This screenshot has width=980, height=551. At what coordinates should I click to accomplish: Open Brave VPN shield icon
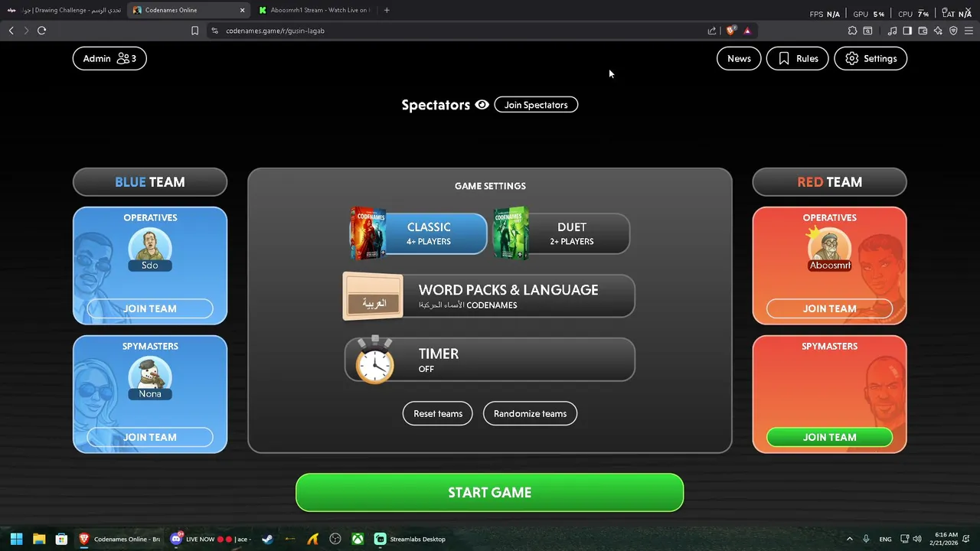(x=953, y=31)
